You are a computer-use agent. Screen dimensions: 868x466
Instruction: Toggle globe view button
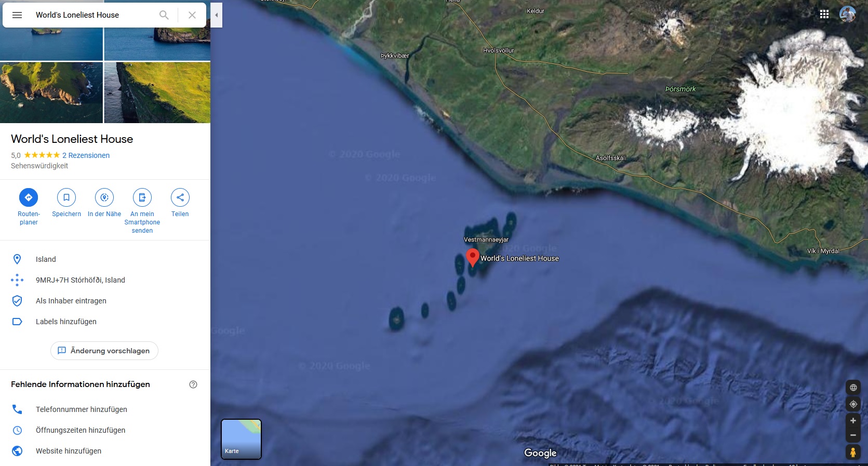point(853,388)
